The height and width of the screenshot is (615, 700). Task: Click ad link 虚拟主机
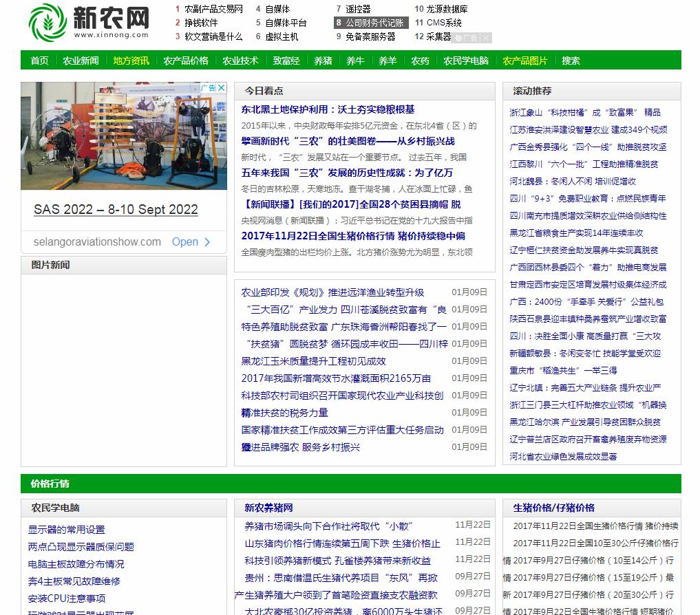tap(282, 36)
